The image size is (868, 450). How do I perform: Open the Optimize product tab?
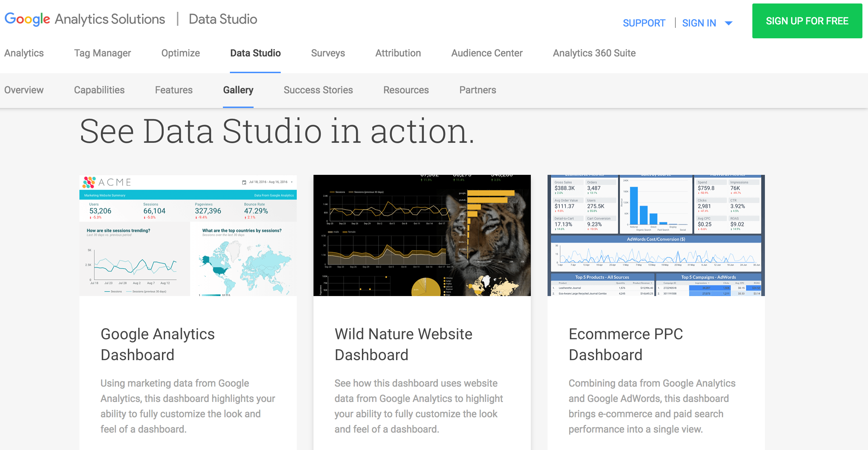click(180, 53)
